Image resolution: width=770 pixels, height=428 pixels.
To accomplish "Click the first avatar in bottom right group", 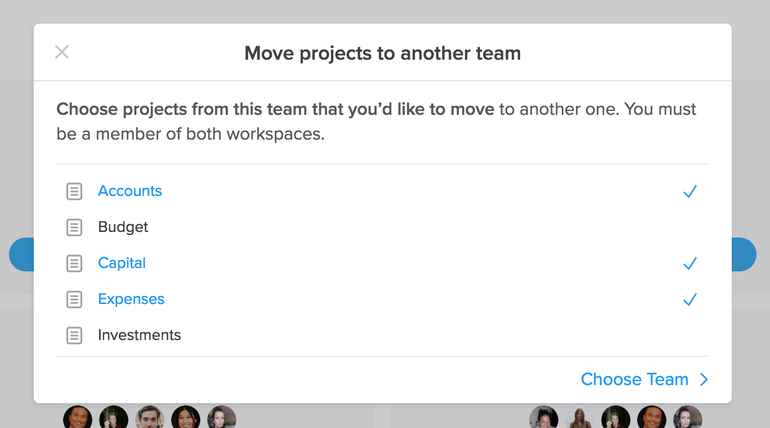I will [x=544, y=417].
